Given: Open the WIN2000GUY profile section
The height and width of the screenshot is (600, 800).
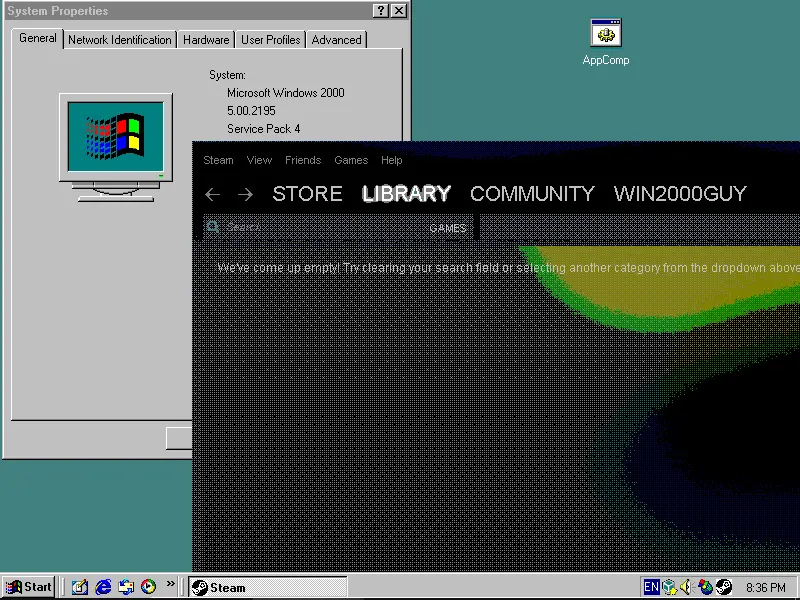Looking at the screenshot, I should coord(680,194).
